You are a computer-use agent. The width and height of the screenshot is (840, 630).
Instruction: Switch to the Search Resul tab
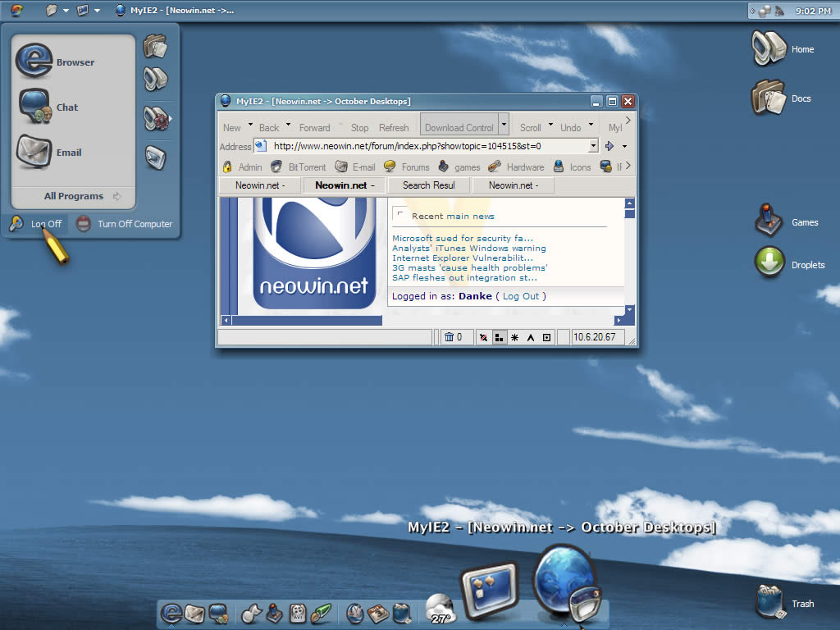[x=428, y=185]
